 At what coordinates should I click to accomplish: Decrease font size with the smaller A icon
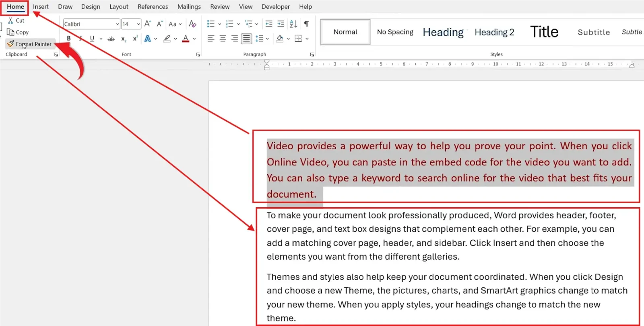click(159, 24)
